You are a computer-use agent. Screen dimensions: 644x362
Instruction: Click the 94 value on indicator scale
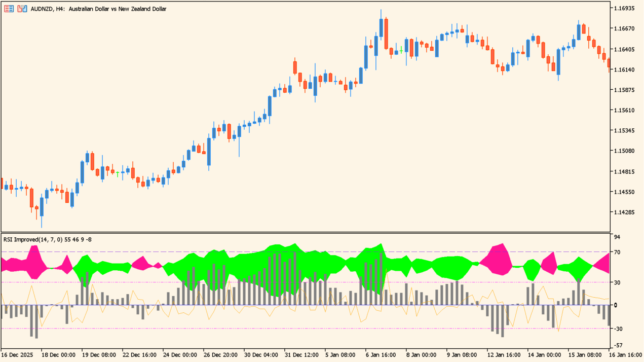pos(618,237)
